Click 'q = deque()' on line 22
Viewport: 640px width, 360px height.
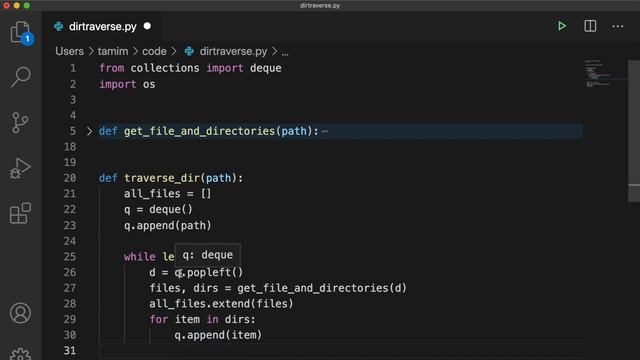click(x=158, y=210)
